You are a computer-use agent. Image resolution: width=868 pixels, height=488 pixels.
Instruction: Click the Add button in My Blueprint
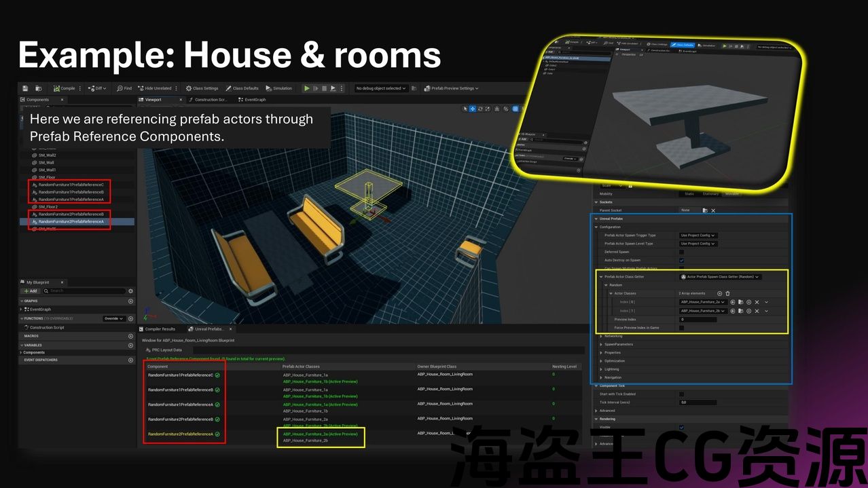pos(31,291)
